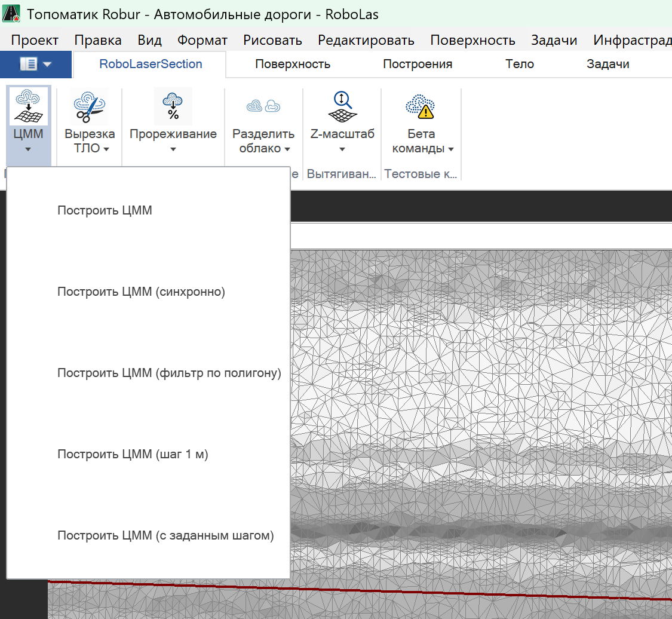672x619 pixels.
Task: Switch to the Построения ribbon tab
Action: 418,64
